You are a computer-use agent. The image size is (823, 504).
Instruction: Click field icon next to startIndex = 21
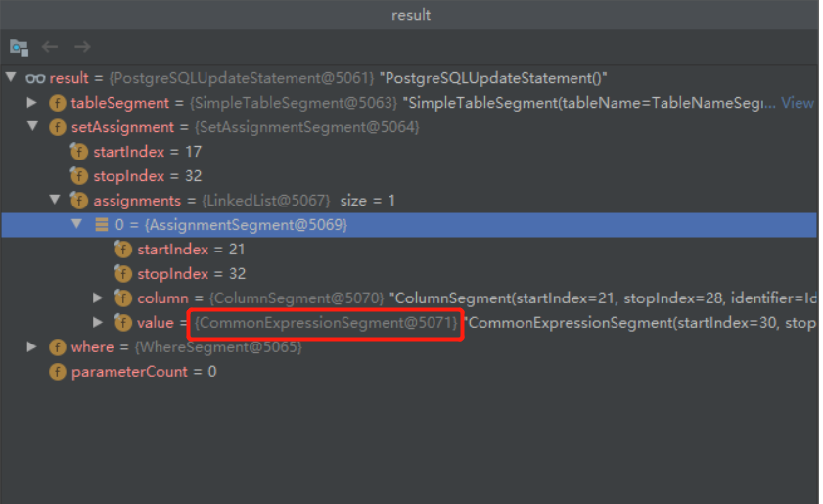pyautogui.click(x=123, y=250)
